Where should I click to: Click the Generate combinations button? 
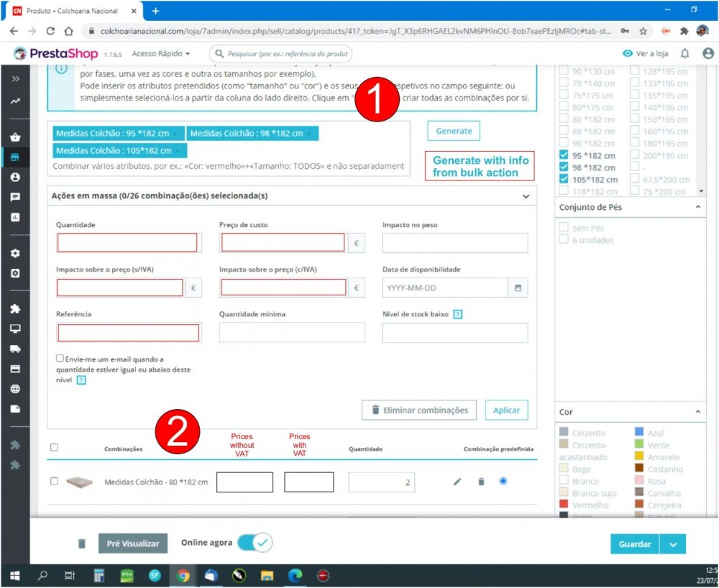[453, 132]
